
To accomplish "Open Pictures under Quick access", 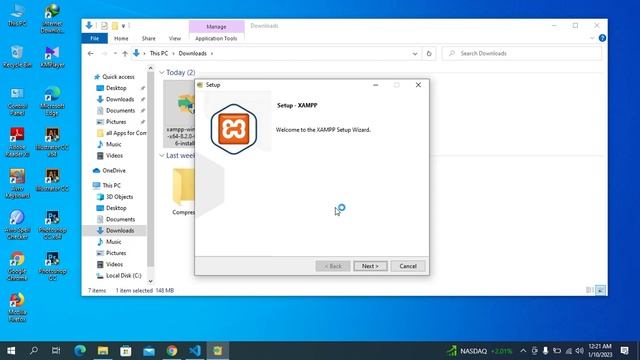I will click(116, 122).
